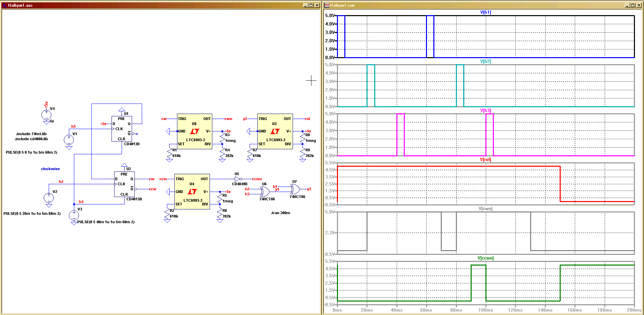The width and height of the screenshot is (644, 315).
Task: Select resistor R8 symbol
Action: coord(303,138)
